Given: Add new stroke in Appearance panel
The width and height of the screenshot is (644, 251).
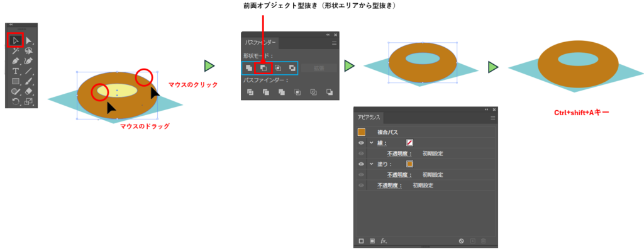Looking at the screenshot, I should pos(361,241).
